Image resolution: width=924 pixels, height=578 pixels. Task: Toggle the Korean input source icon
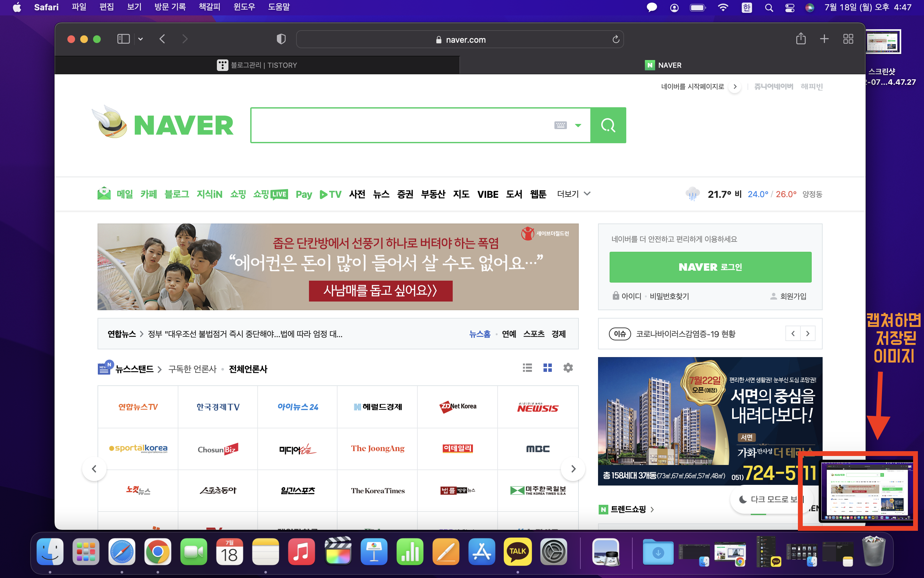pyautogui.click(x=747, y=8)
